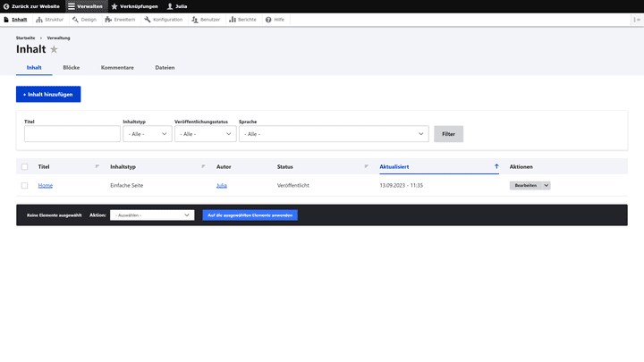644x362 pixels.
Task: Open the Sprache filter dropdown
Action: point(334,134)
